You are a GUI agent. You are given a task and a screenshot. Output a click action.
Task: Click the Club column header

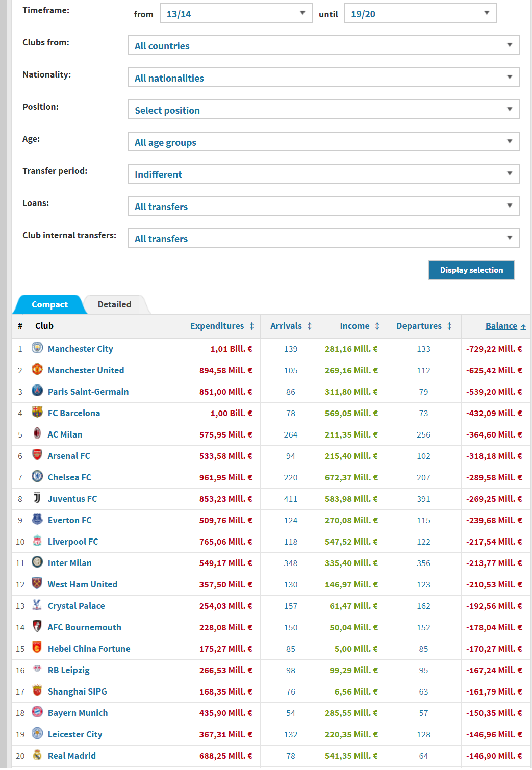pyautogui.click(x=44, y=326)
